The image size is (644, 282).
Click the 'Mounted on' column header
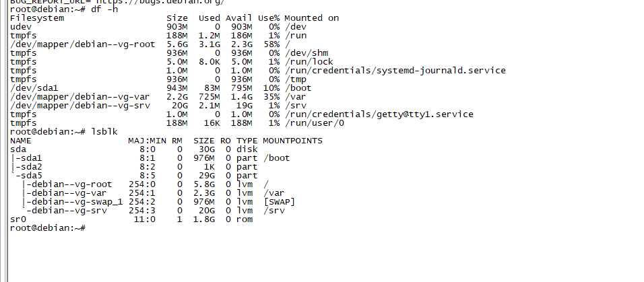pyautogui.click(x=311, y=18)
